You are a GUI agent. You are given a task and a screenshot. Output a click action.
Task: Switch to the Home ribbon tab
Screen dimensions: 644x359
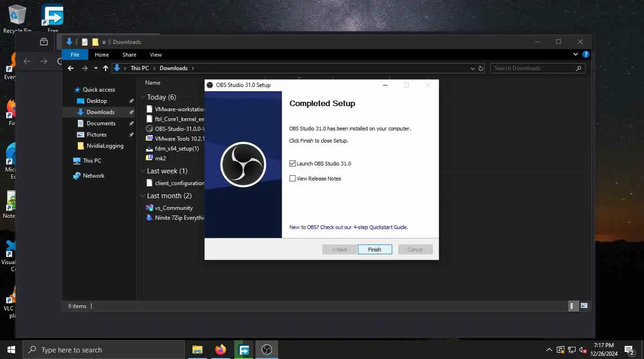pos(102,55)
